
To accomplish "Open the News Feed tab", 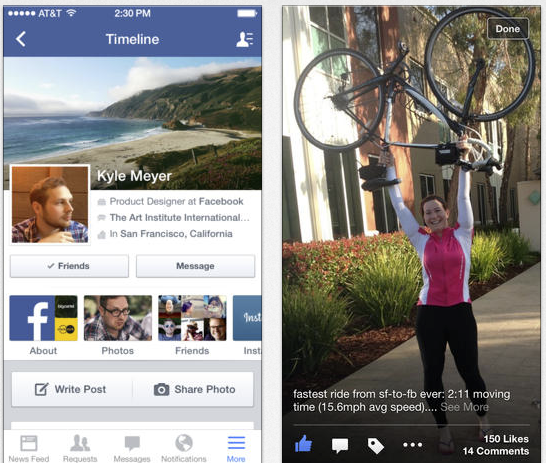I will [x=29, y=448].
